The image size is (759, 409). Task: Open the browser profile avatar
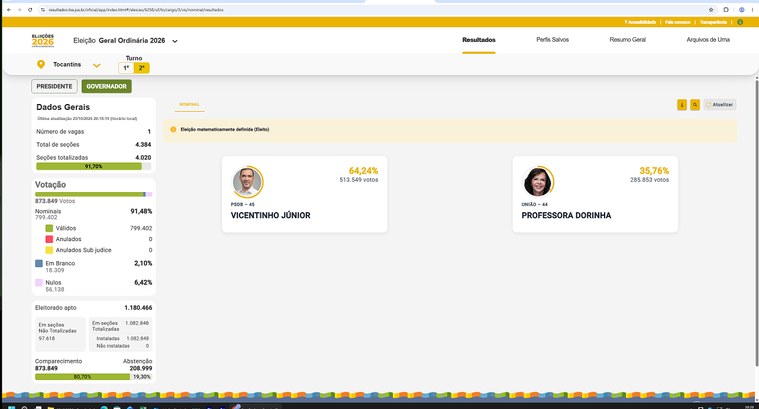742,10
